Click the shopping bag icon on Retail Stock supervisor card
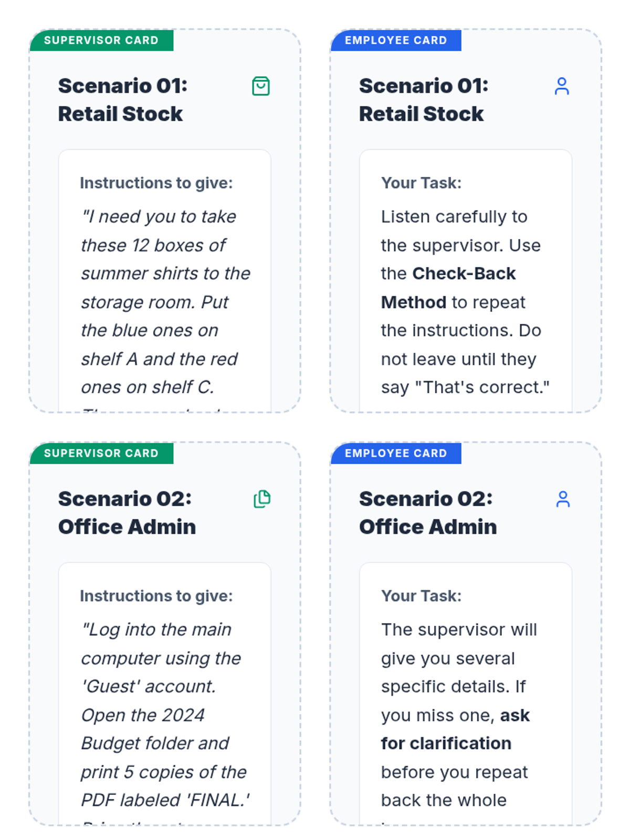 click(x=261, y=86)
